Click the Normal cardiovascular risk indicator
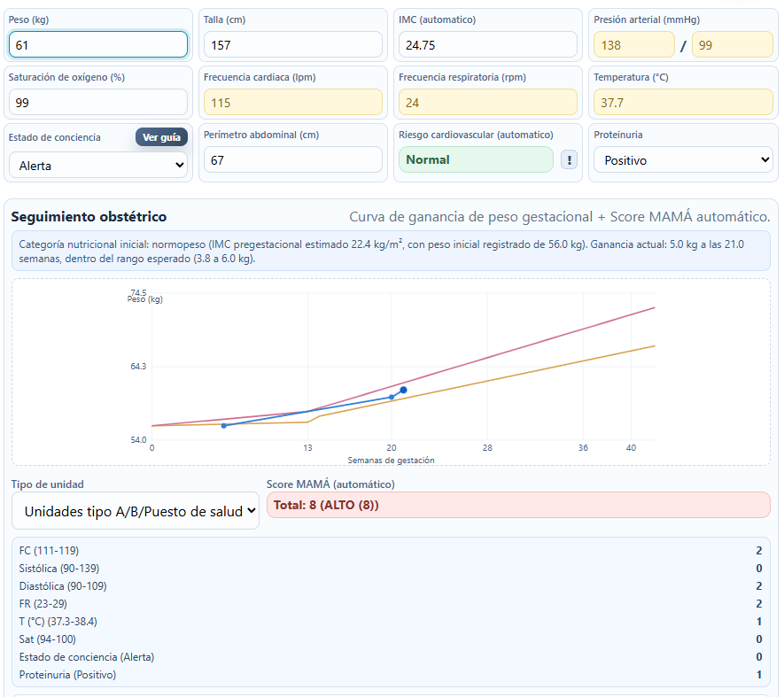Image resolution: width=784 pixels, height=697 pixels. click(476, 159)
